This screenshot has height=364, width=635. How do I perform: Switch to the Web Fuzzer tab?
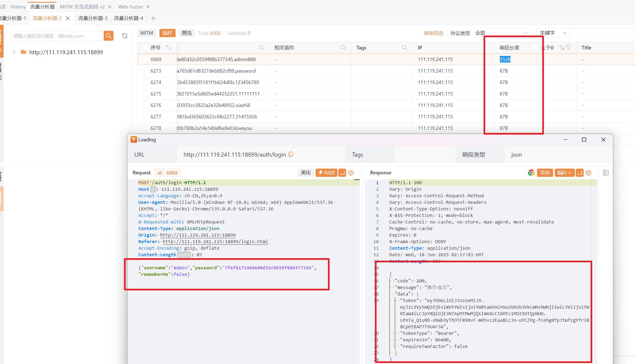pos(130,7)
